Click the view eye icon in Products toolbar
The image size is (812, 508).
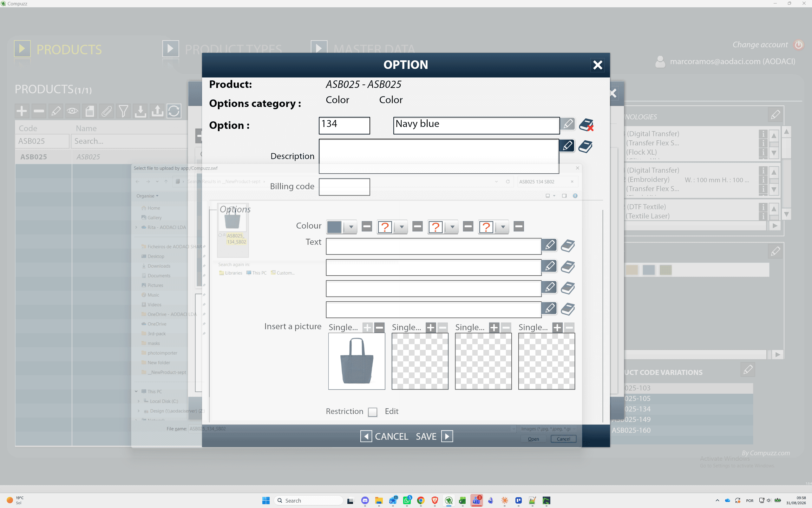(72, 111)
